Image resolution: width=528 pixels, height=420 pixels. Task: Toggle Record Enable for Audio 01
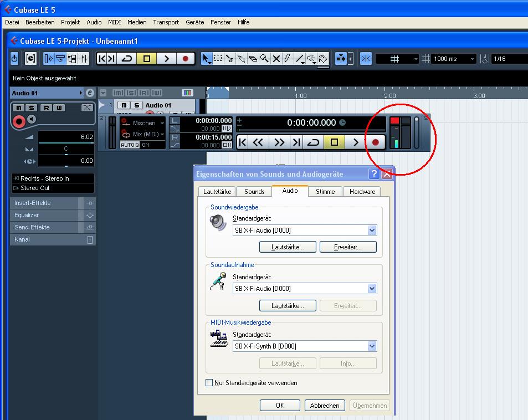pyautogui.click(x=19, y=121)
